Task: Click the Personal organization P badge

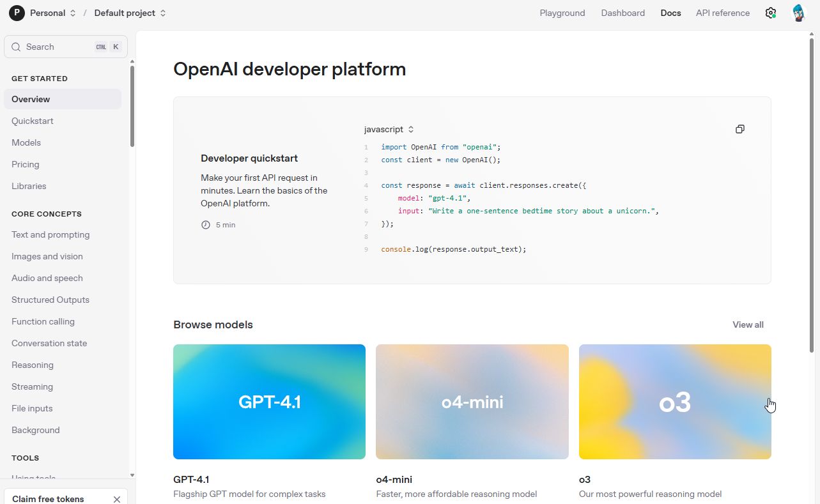Action: tap(17, 13)
